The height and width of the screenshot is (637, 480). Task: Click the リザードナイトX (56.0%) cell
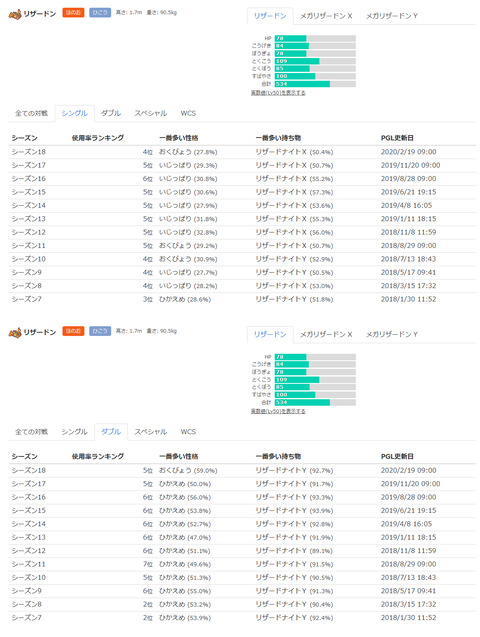tap(294, 232)
